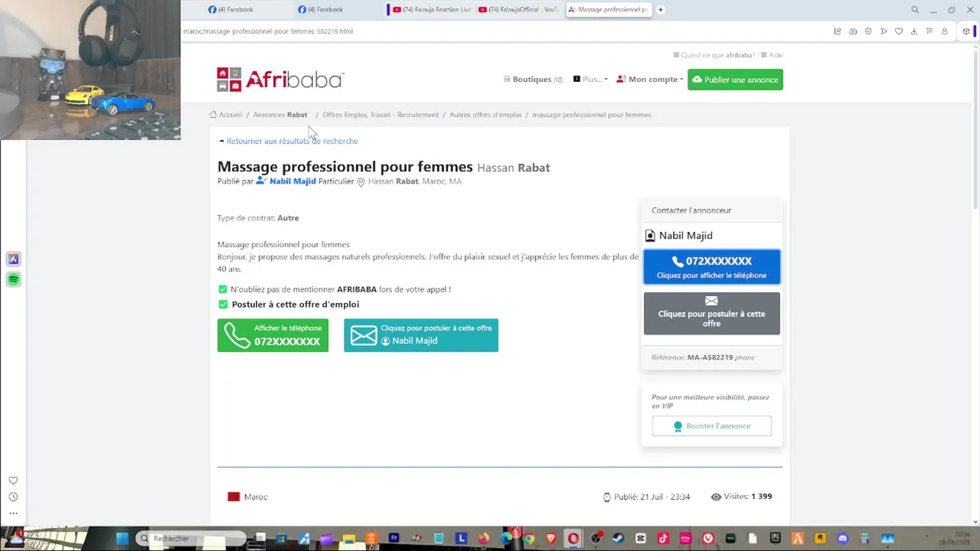Open a new browser tab
The width and height of the screenshot is (980, 551).
[x=660, y=10]
